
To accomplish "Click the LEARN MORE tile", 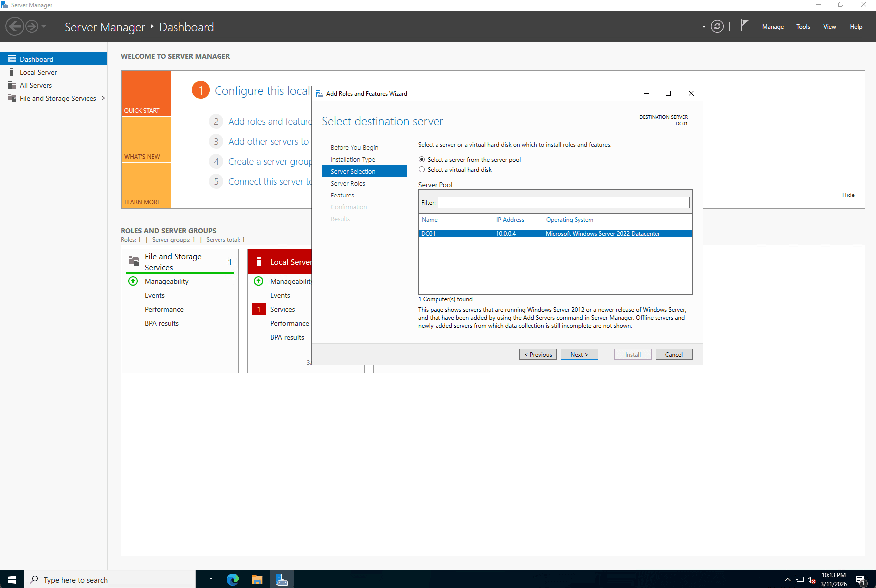I will [x=147, y=186].
